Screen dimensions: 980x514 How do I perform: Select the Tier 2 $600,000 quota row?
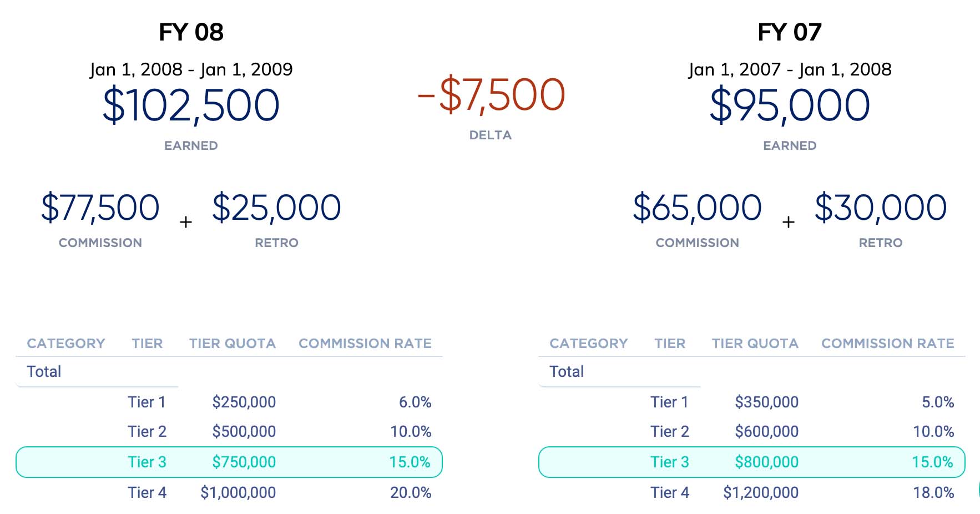pos(751,431)
